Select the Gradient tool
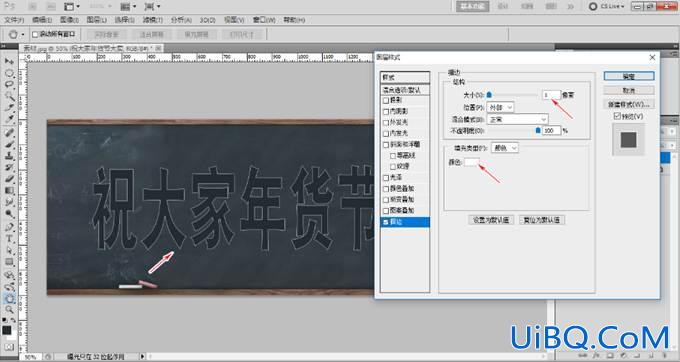The height and width of the screenshot is (362, 680). 9,190
